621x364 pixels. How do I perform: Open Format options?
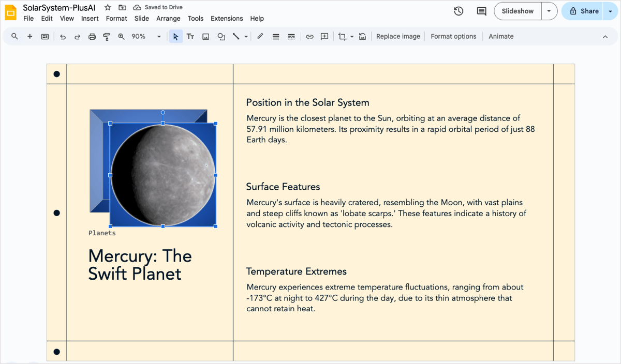(x=453, y=36)
